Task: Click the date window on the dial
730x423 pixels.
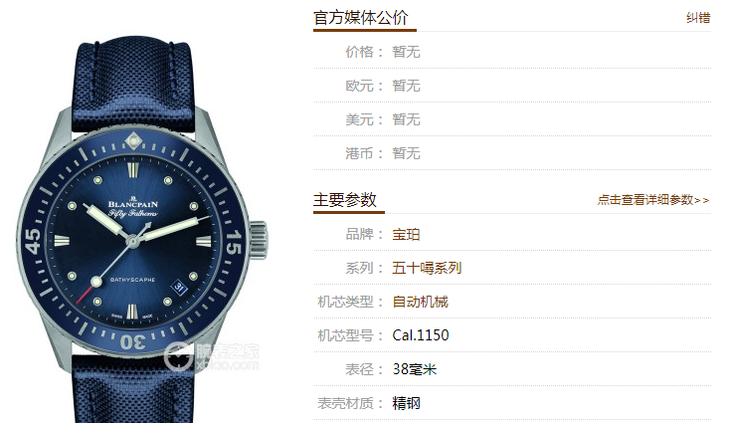Action: (x=179, y=287)
